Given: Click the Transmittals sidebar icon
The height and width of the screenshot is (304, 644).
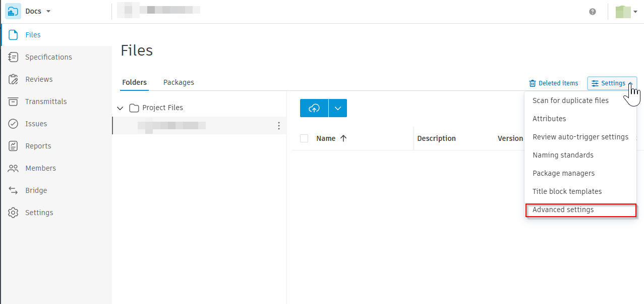Looking at the screenshot, I should click(13, 102).
